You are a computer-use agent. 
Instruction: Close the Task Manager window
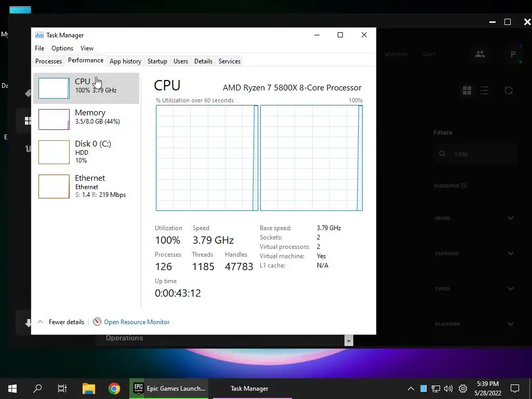point(364,35)
